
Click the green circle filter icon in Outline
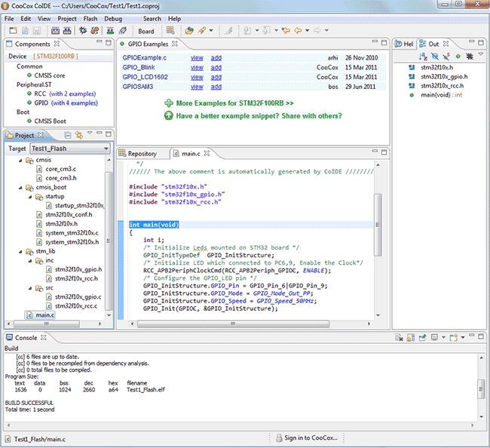pos(458,57)
